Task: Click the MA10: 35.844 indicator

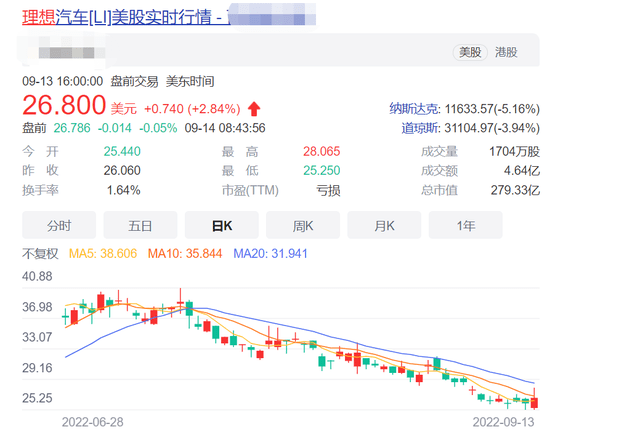Action: 185,254
